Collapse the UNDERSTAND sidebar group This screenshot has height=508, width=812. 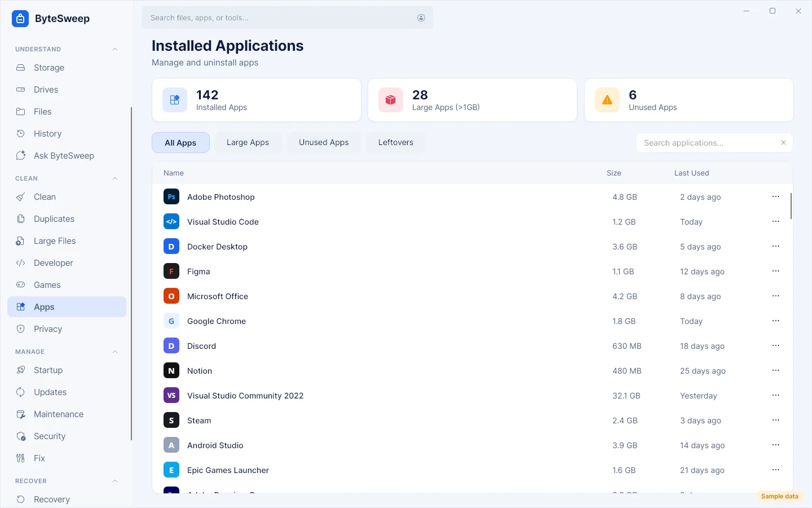(x=115, y=49)
